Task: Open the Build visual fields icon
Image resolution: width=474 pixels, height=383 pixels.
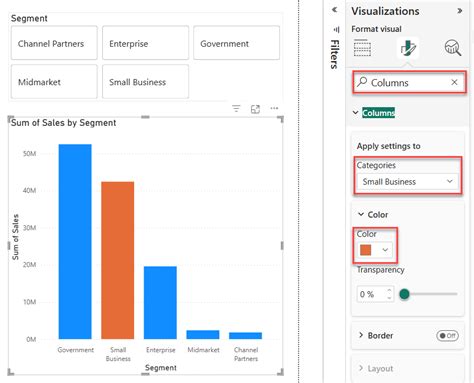Action: (x=362, y=48)
